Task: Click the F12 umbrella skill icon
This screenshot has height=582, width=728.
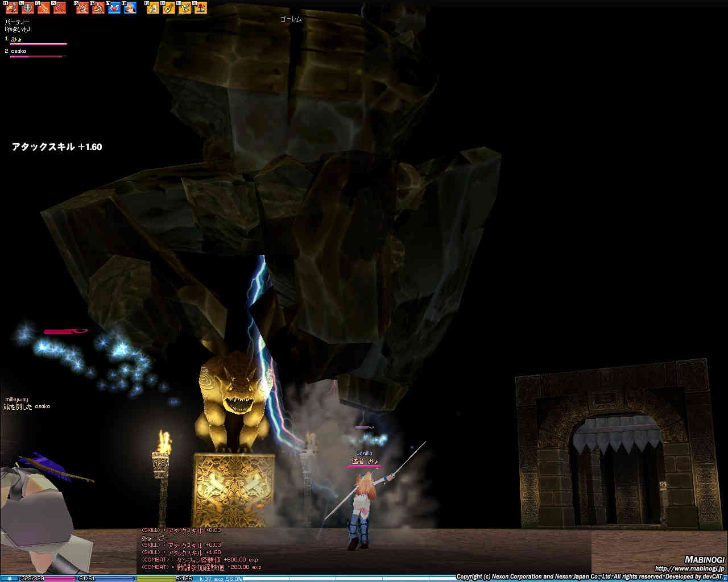Action: tap(201, 8)
